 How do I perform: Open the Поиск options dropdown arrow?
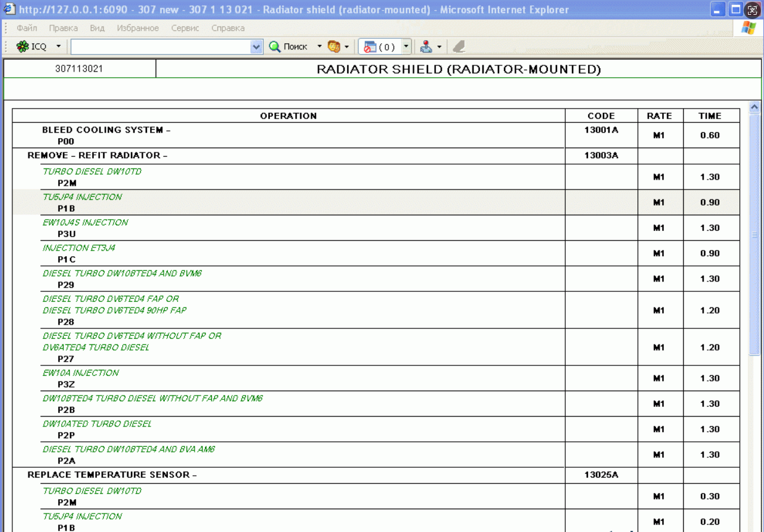click(x=320, y=47)
